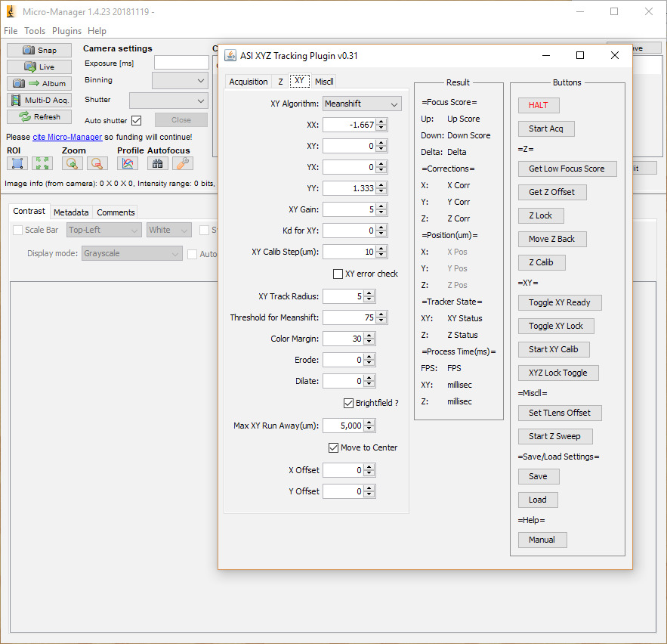Click the Start XY Calib button
The height and width of the screenshot is (644, 667).
[x=554, y=349]
